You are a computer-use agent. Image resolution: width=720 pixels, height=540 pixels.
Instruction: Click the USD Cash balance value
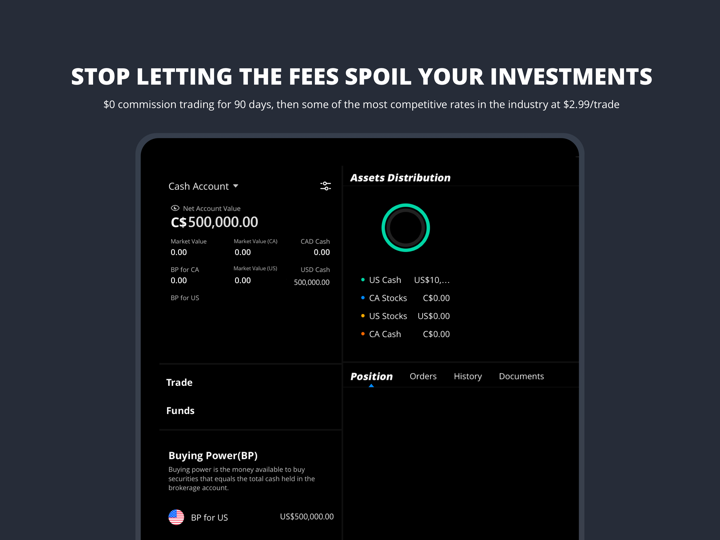(311, 282)
